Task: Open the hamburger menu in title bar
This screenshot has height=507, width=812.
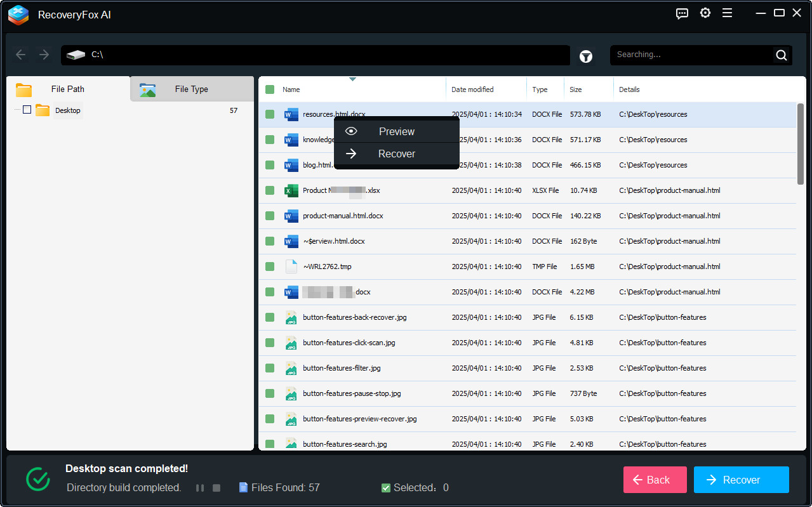Action: point(728,13)
